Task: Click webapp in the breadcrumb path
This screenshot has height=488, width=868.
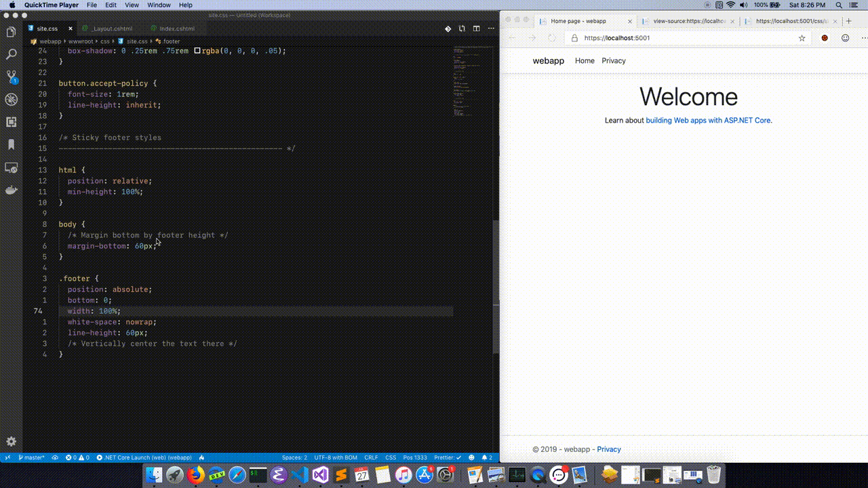Action: point(50,41)
